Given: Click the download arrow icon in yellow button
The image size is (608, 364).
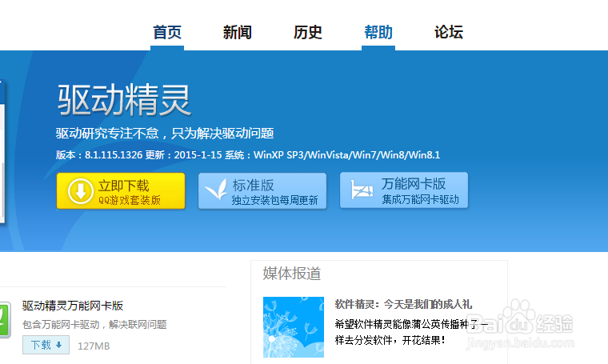Looking at the screenshot, I should (81, 191).
